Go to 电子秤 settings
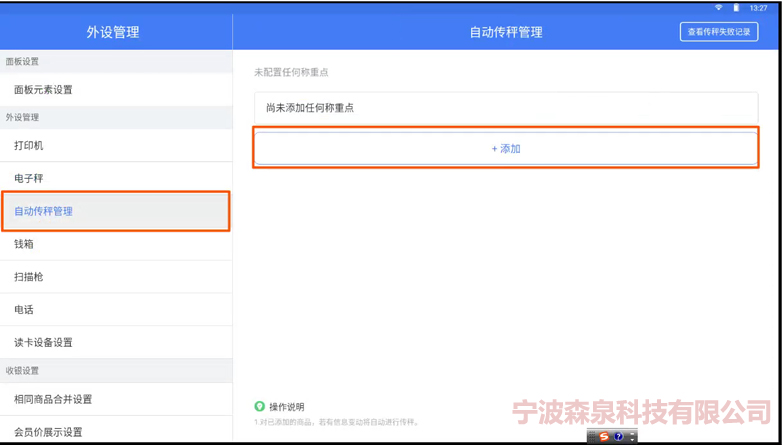Screen dimensions: 783x445 29,178
